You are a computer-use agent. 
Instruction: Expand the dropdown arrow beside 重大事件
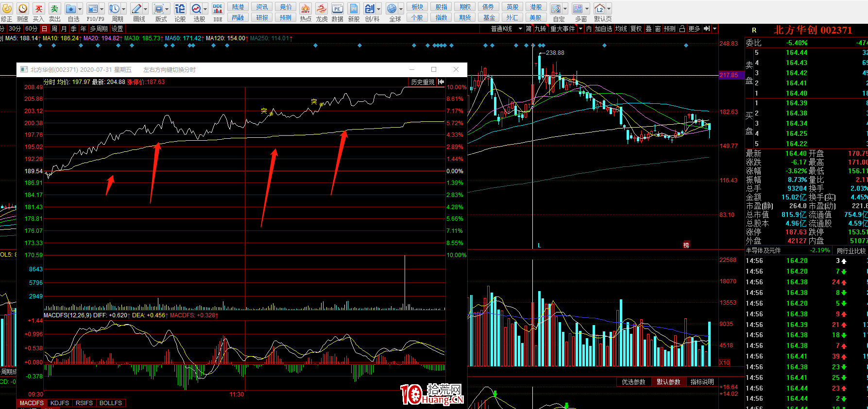(x=580, y=29)
